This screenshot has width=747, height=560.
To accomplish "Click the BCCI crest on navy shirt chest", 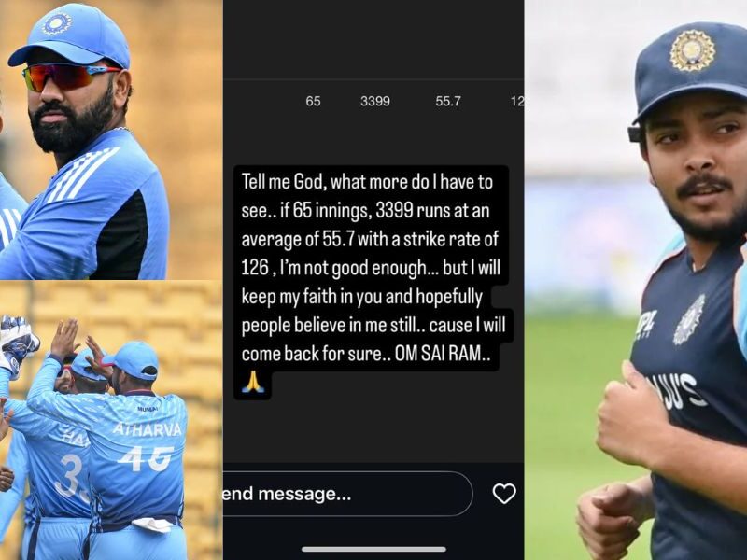I will point(689,319).
